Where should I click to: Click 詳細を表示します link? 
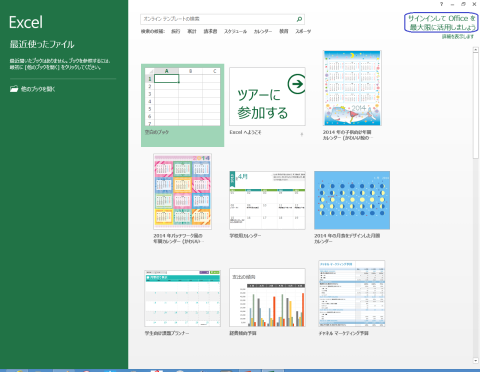coord(458,36)
